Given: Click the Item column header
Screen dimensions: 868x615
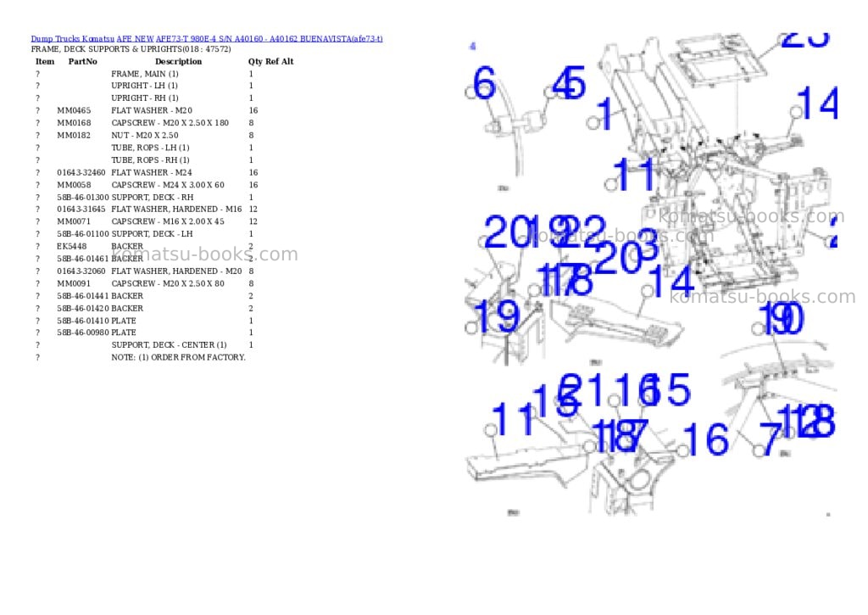Looking at the screenshot, I should tap(45, 61).
